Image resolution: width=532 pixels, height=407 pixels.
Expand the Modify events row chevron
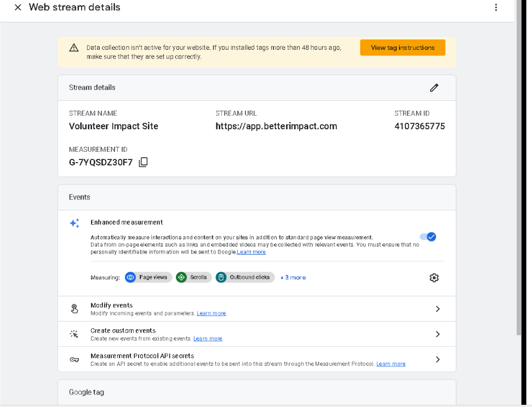(437, 309)
